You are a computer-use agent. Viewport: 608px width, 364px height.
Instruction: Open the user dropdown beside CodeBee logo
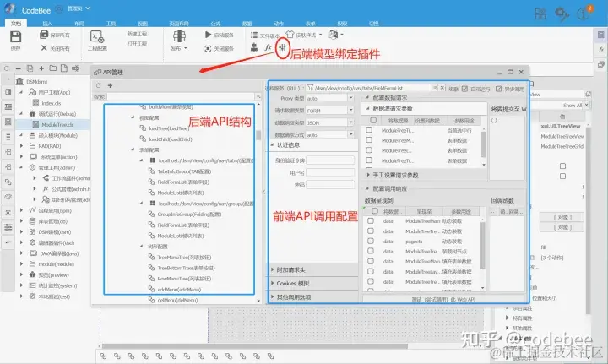[x=79, y=8]
